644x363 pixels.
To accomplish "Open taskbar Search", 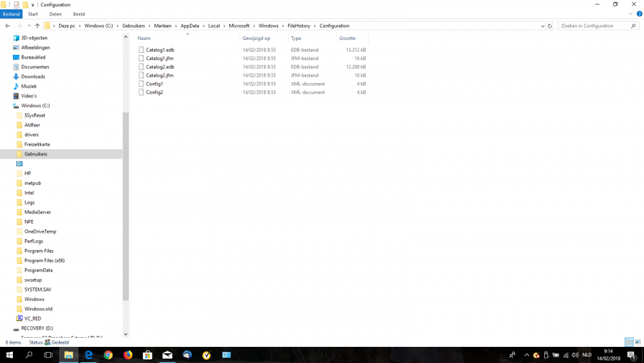I will [29, 355].
